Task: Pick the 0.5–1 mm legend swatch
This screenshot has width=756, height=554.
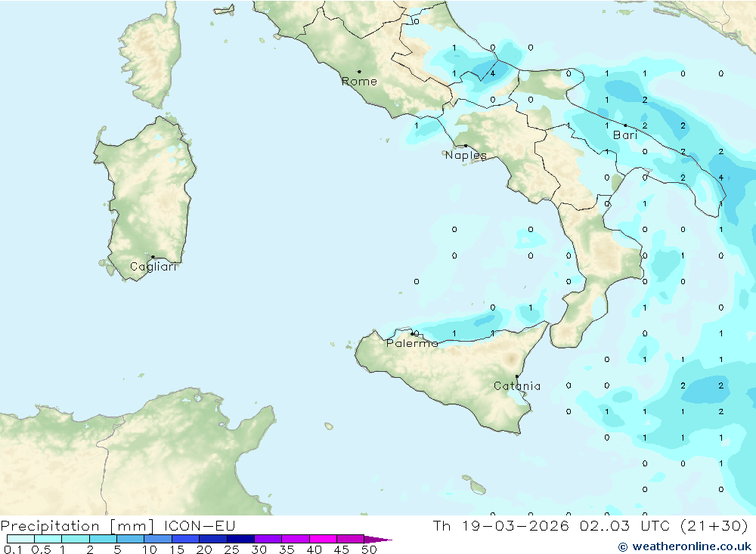Action: click(48, 539)
